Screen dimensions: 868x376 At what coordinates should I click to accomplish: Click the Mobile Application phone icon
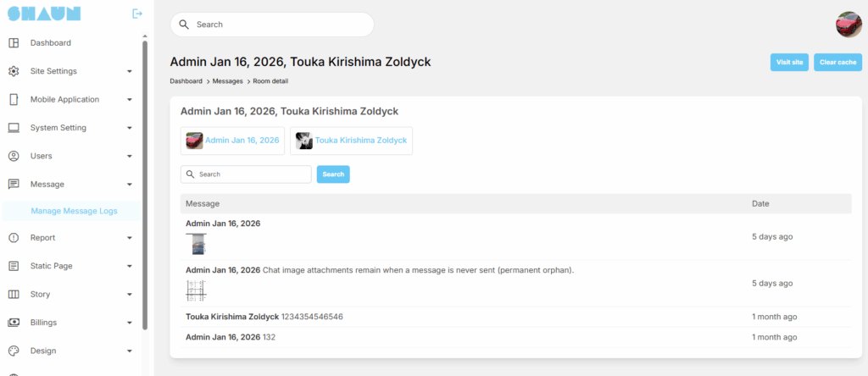(14, 100)
